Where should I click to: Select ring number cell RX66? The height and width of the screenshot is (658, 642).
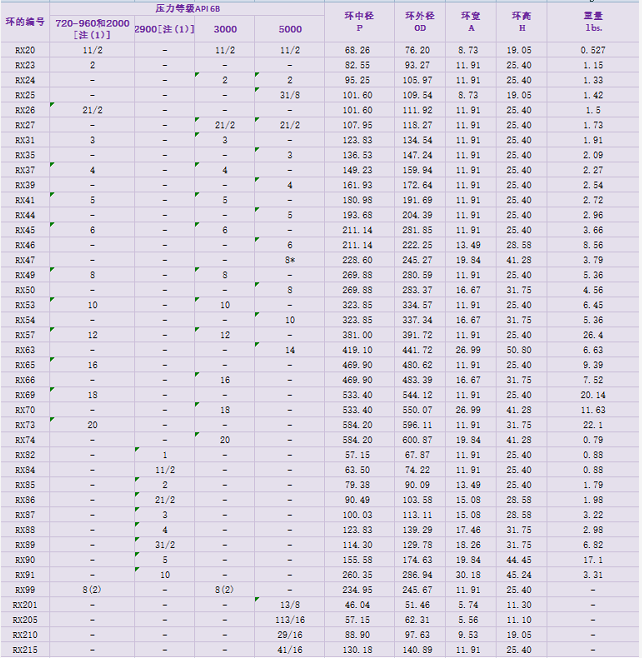click(x=25, y=380)
